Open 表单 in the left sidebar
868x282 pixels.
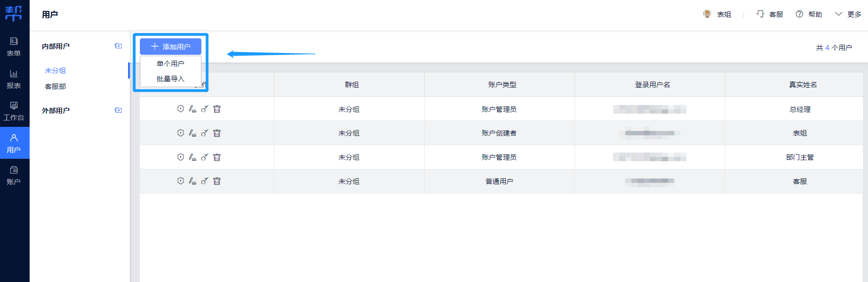tap(14, 47)
